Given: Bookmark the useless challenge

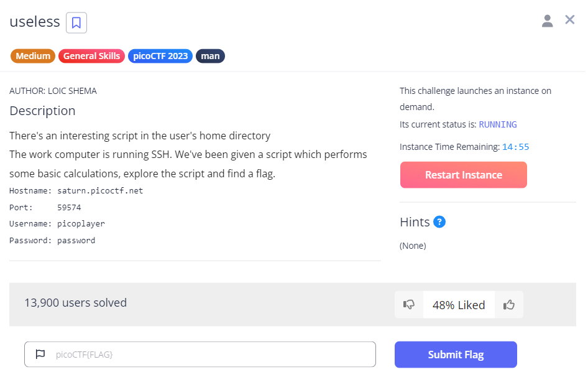Looking at the screenshot, I should [76, 23].
